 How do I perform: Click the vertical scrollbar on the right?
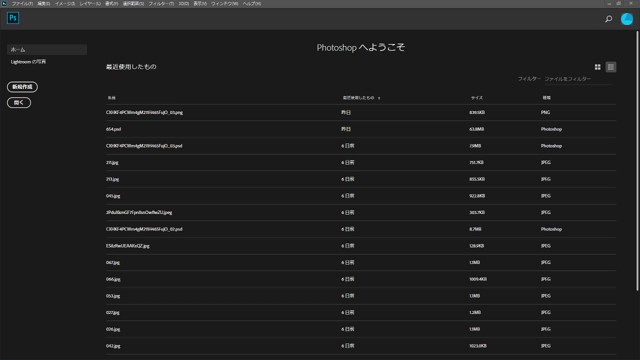(x=637, y=161)
